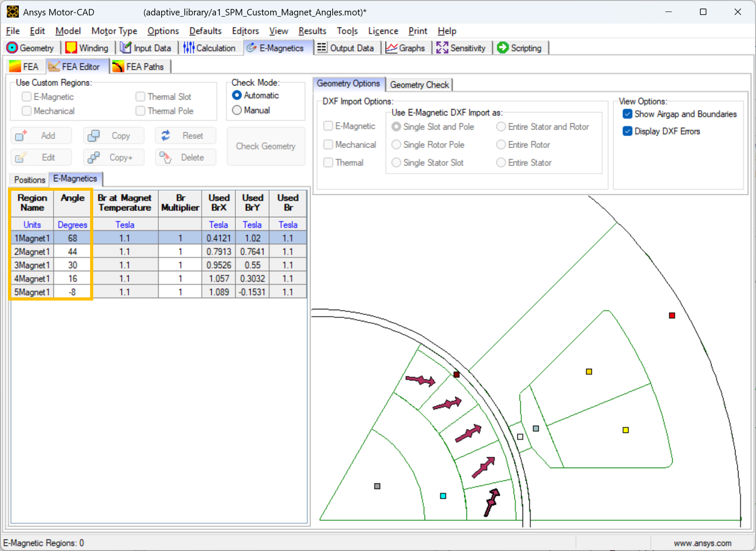Click the red square marker in stator
Viewport: 756px width, 551px height.
tap(672, 315)
